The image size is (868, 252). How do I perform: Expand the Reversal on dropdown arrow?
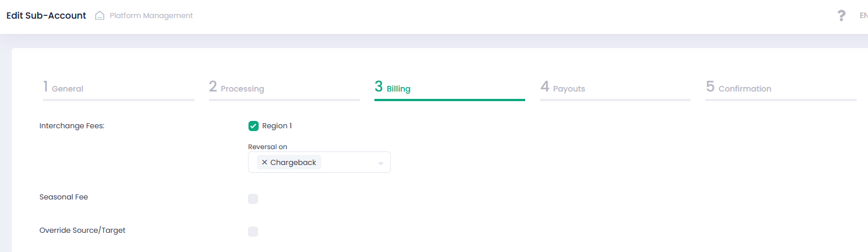pyautogui.click(x=381, y=163)
